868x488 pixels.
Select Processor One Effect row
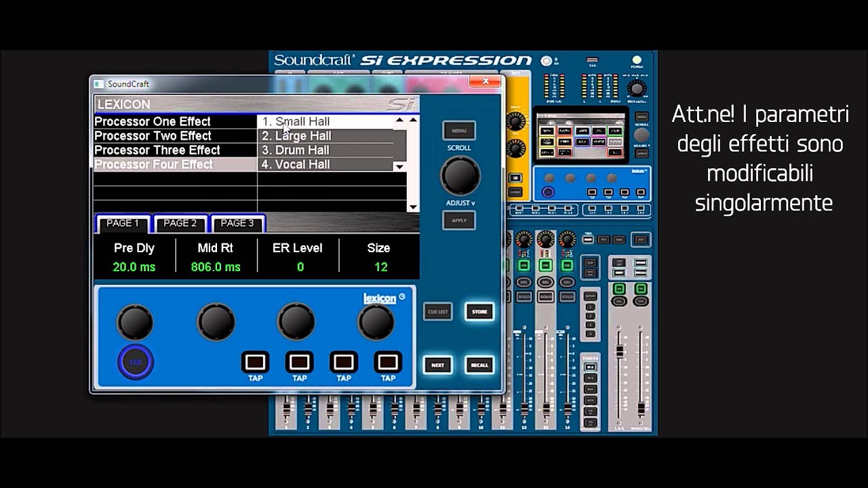pos(175,121)
